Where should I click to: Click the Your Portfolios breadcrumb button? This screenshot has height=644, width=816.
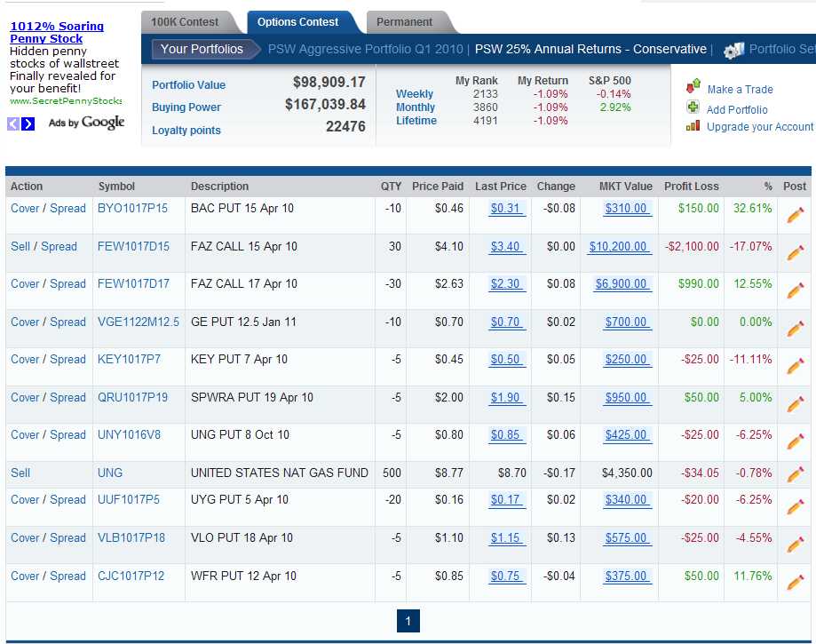click(x=202, y=49)
